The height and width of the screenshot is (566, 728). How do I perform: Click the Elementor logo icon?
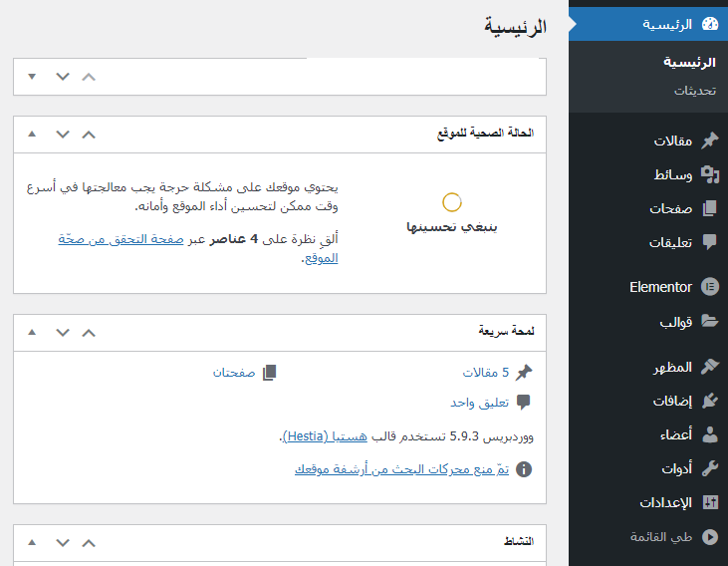coord(709,287)
